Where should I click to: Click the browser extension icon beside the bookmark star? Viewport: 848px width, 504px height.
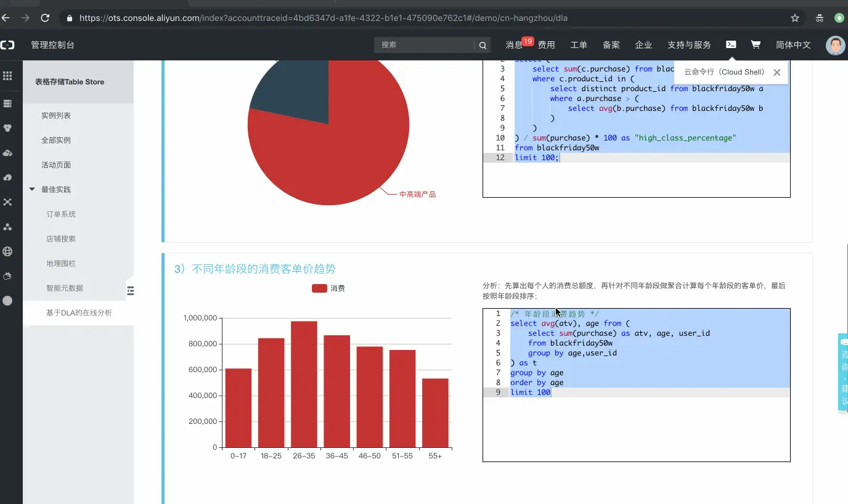pos(819,18)
